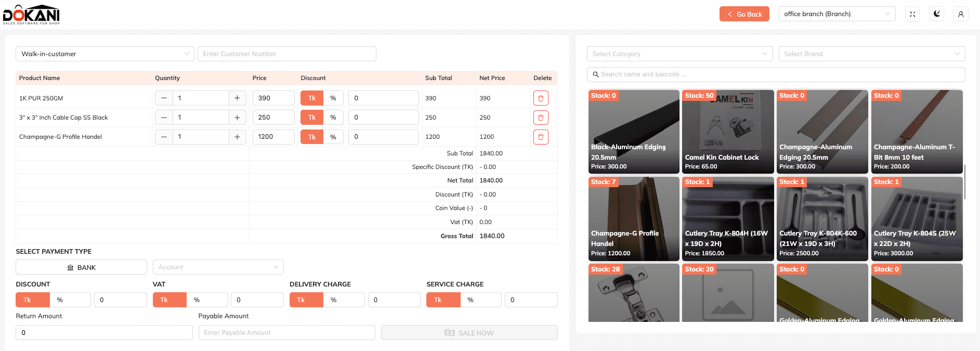Click the product list vertical scrollbar
The image size is (980, 351).
coord(965,182)
